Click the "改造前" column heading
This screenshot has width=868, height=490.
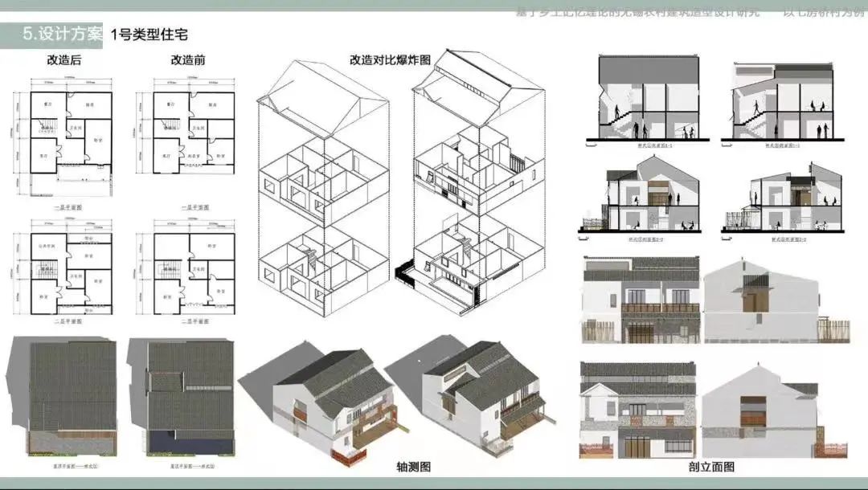click(187, 60)
